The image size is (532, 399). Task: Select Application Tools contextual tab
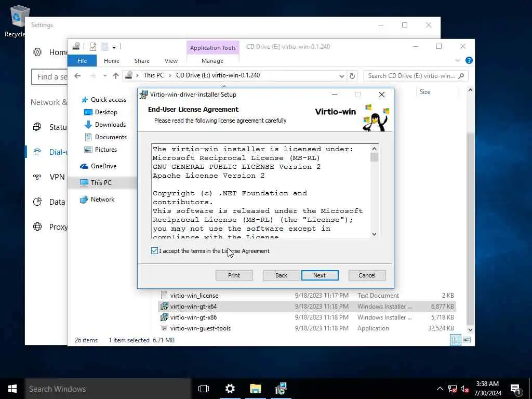pyautogui.click(x=212, y=48)
